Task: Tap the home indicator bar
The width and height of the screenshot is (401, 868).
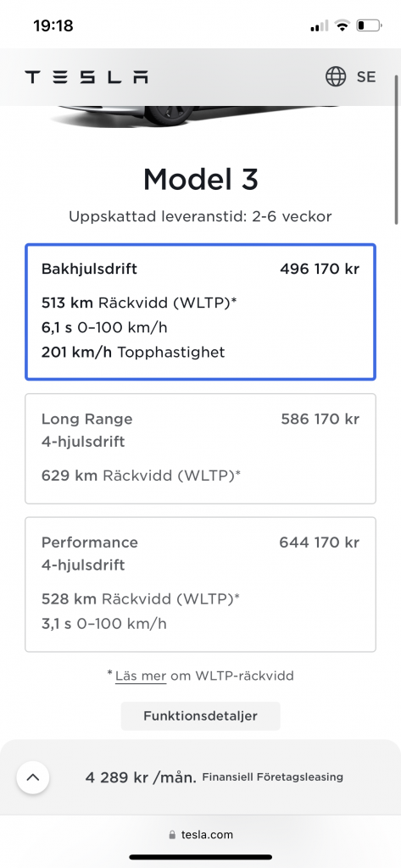Action: tap(200, 857)
